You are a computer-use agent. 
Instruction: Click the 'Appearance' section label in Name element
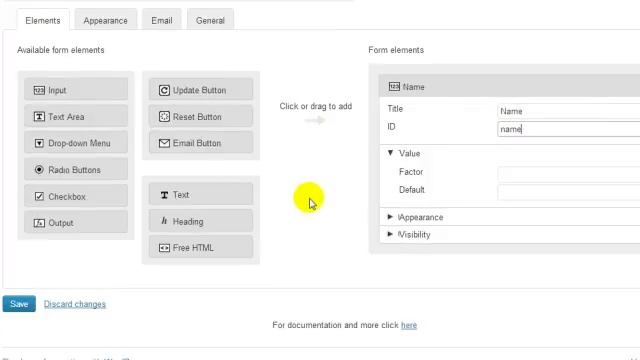tap(420, 217)
